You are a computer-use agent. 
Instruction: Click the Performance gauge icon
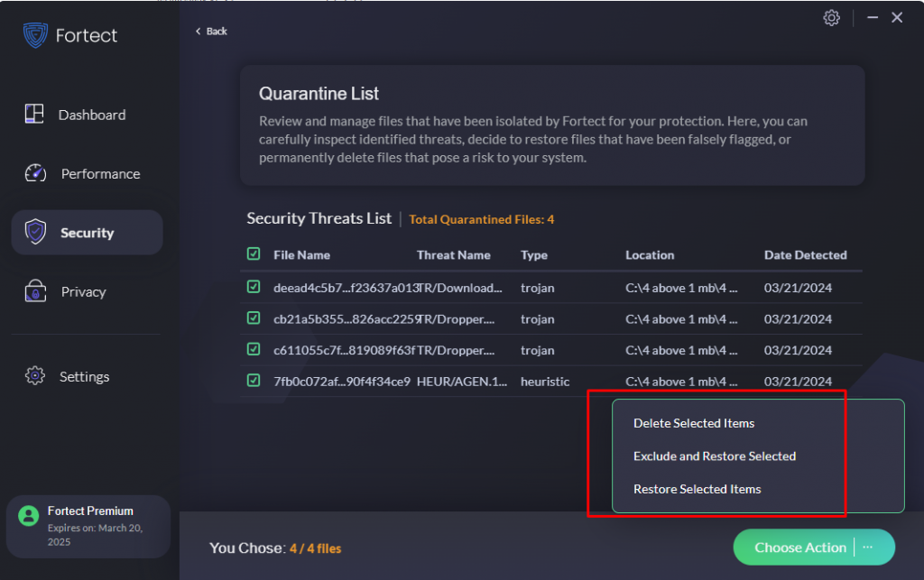(x=35, y=173)
